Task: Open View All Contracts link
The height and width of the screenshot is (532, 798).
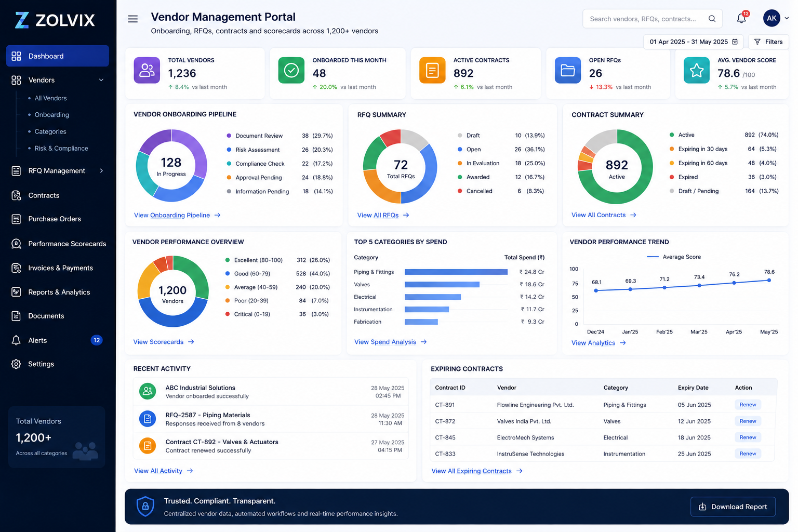Action: [x=604, y=215]
